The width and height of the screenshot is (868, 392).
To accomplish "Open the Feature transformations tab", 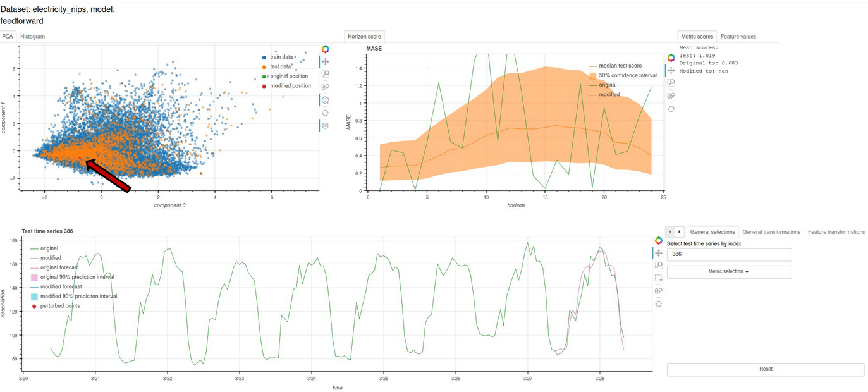I will 836,232.
